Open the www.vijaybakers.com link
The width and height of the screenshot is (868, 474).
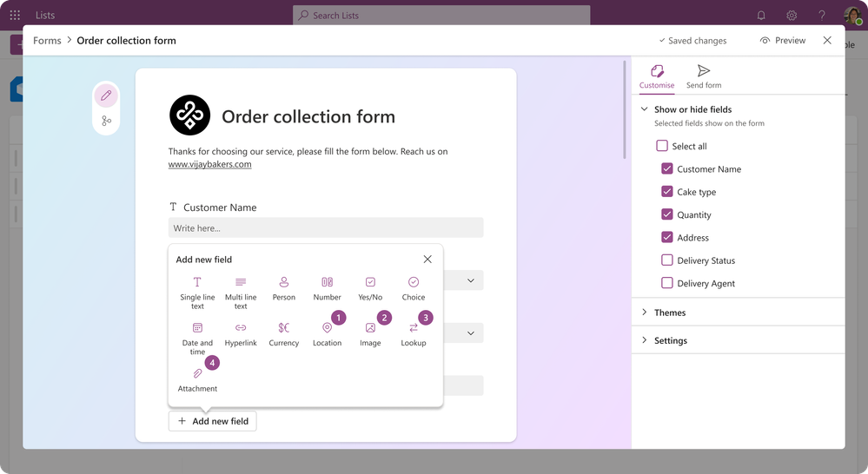(x=209, y=164)
